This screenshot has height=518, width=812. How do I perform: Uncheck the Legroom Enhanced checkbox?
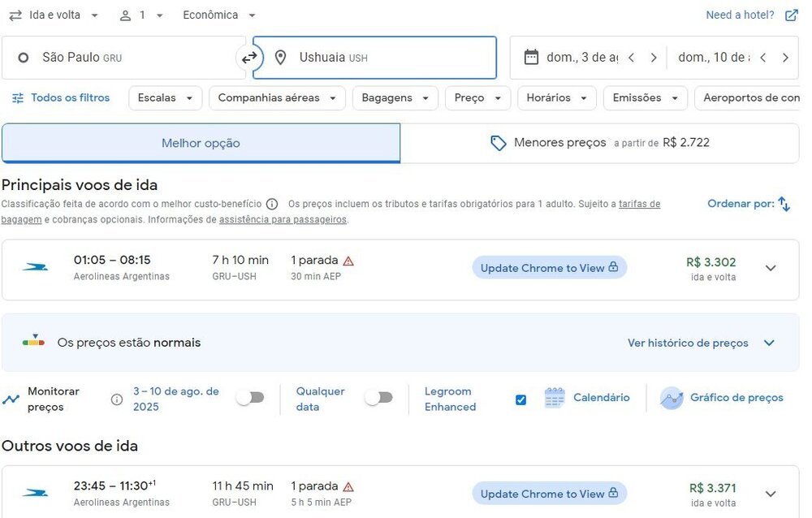click(x=520, y=399)
